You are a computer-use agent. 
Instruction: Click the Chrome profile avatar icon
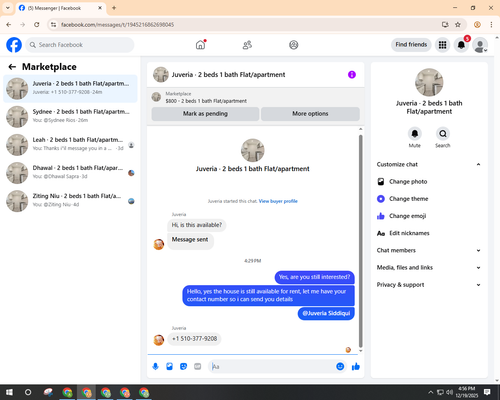click(x=477, y=24)
